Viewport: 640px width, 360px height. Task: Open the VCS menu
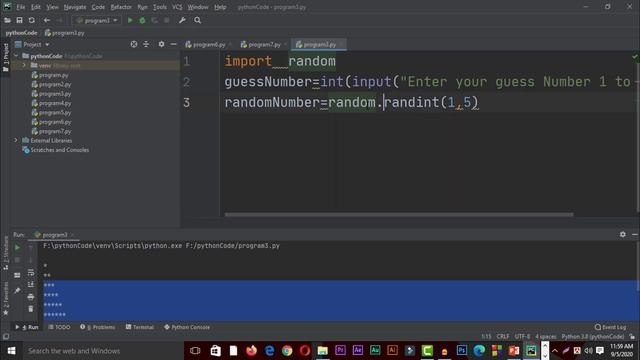177,7
